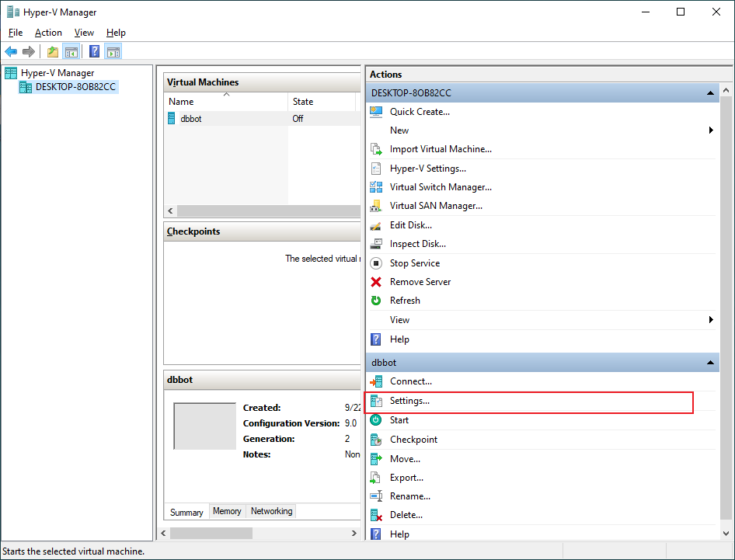Click the Forward arrow toolbar icon
This screenshot has height=560, width=735.
pyautogui.click(x=29, y=51)
